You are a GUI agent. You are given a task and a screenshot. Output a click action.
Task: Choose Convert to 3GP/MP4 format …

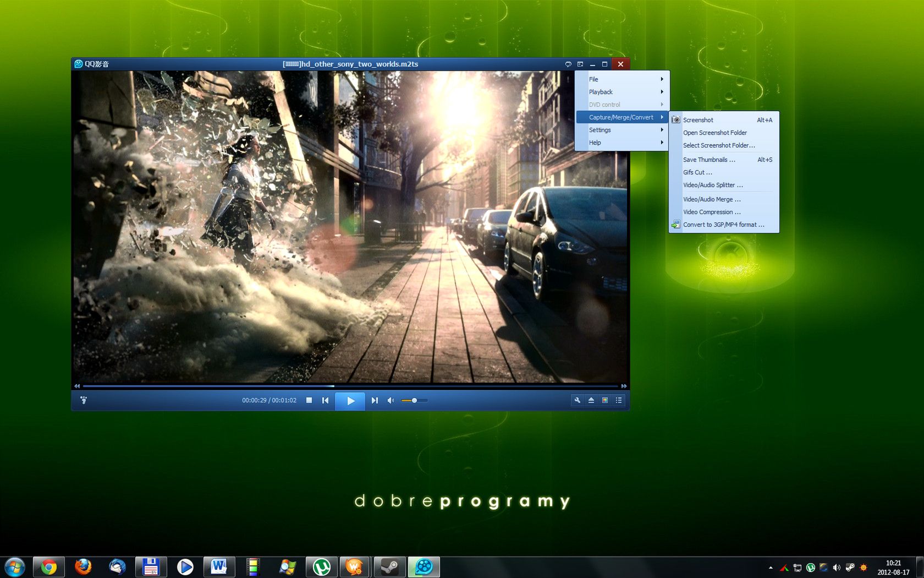724,225
